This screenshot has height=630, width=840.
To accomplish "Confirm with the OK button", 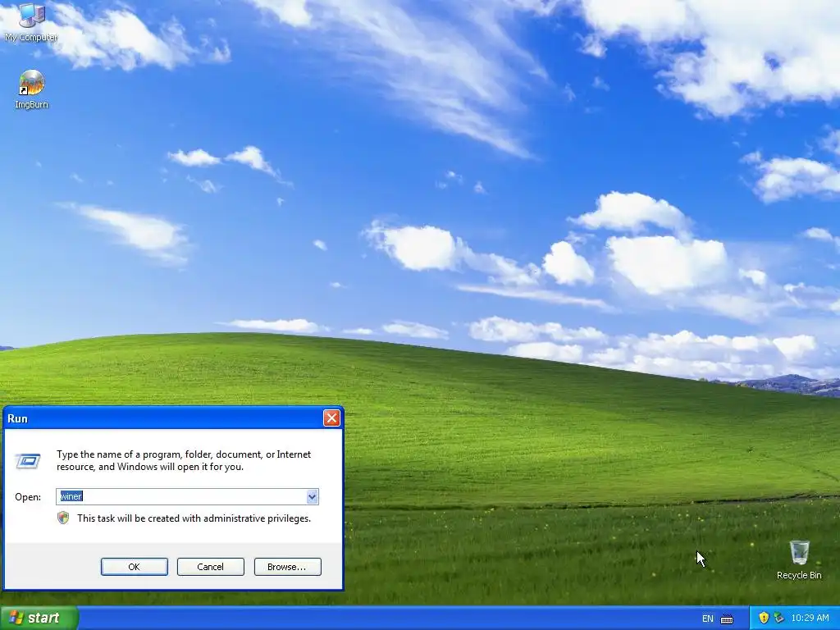I will click(x=135, y=567).
